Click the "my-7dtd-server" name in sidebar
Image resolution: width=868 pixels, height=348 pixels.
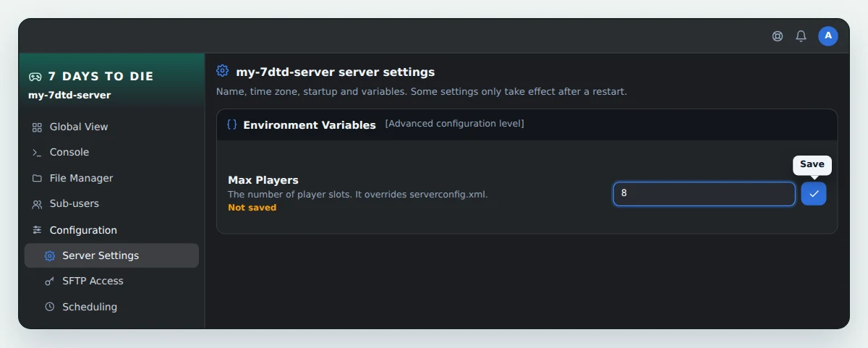pyautogui.click(x=69, y=95)
